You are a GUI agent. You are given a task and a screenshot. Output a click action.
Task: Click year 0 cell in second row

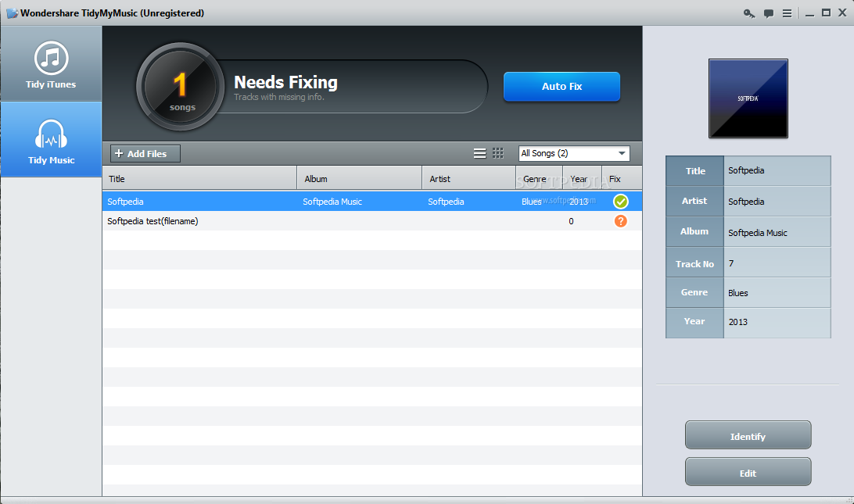tap(571, 221)
